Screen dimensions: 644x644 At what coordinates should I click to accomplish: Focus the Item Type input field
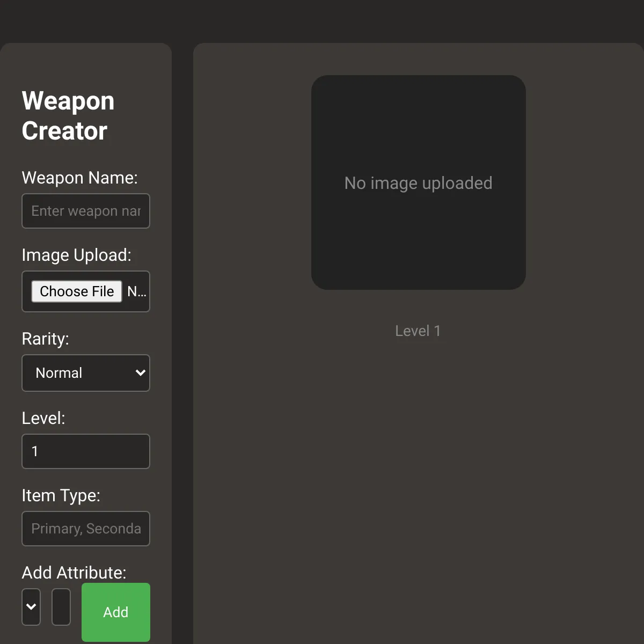point(86,529)
